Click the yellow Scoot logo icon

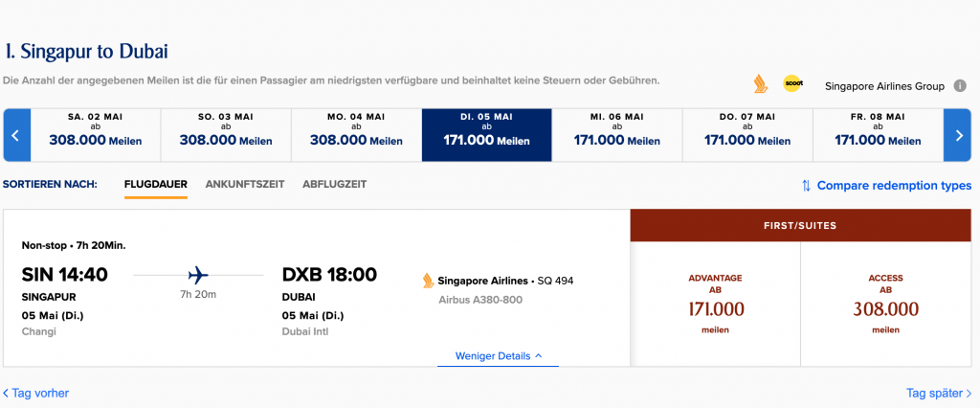click(792, 83)
